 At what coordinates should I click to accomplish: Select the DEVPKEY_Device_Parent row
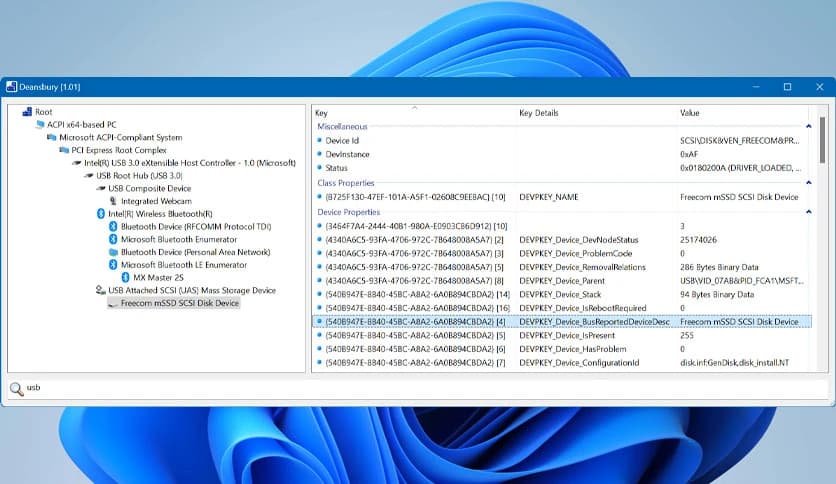click(561, 281)
